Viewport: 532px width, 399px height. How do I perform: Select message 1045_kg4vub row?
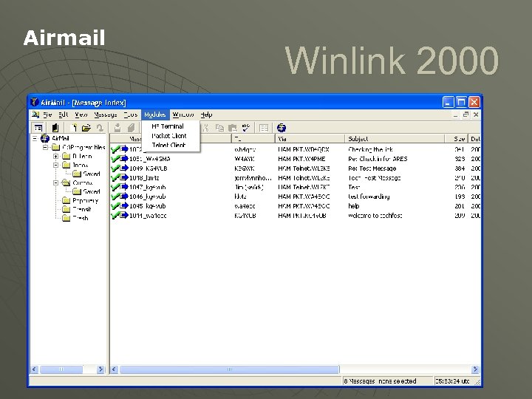(295, 206)
